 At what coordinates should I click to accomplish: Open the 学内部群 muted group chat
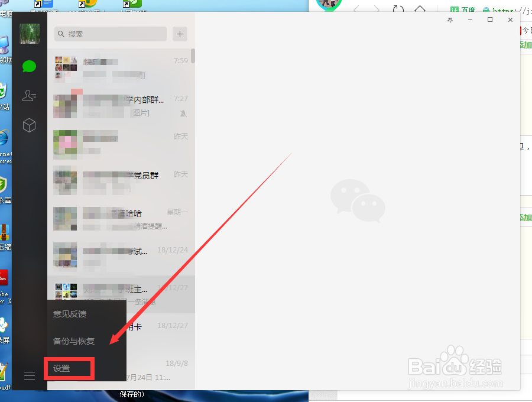pos(121,106)
